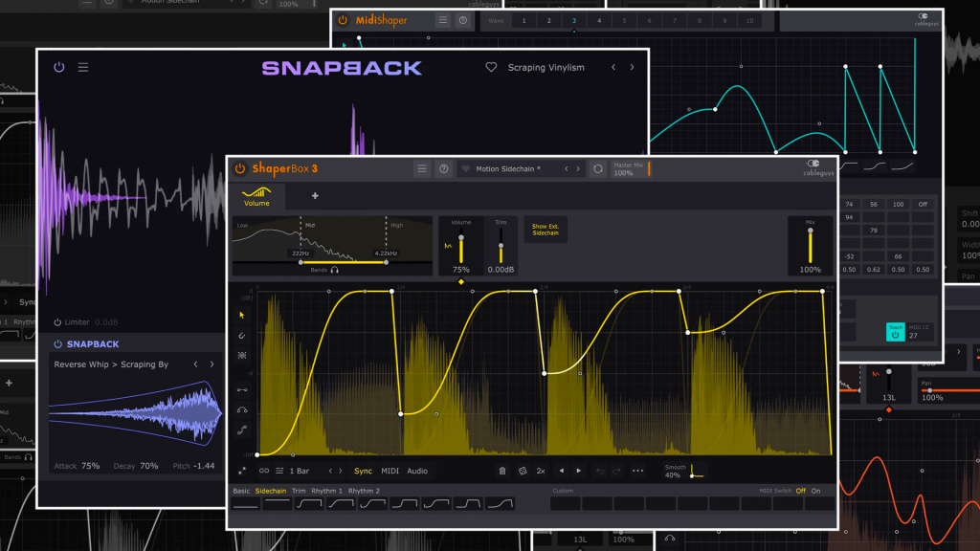
Task: Delete wave with trash icon
Action: (x=501, y=471)
